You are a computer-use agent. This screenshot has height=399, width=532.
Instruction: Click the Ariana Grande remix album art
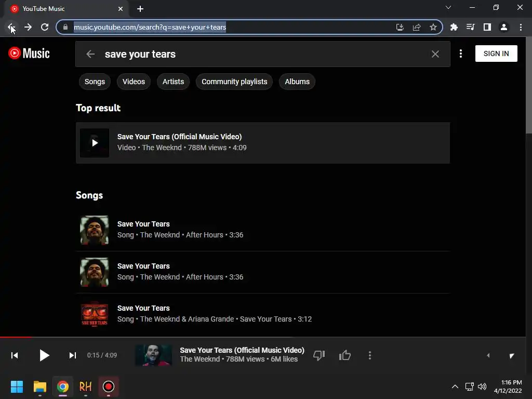point(95,314)
